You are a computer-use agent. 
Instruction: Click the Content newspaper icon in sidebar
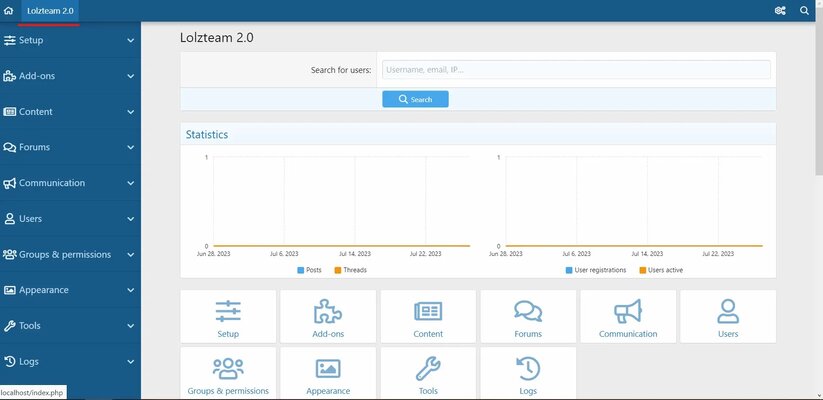point(9,112)
